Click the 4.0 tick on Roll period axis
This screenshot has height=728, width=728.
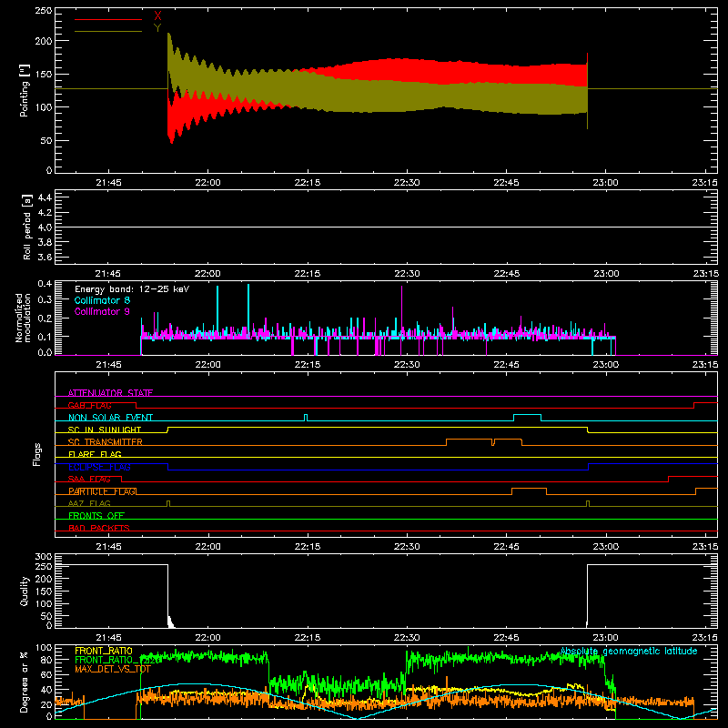(x=45, y=227)
